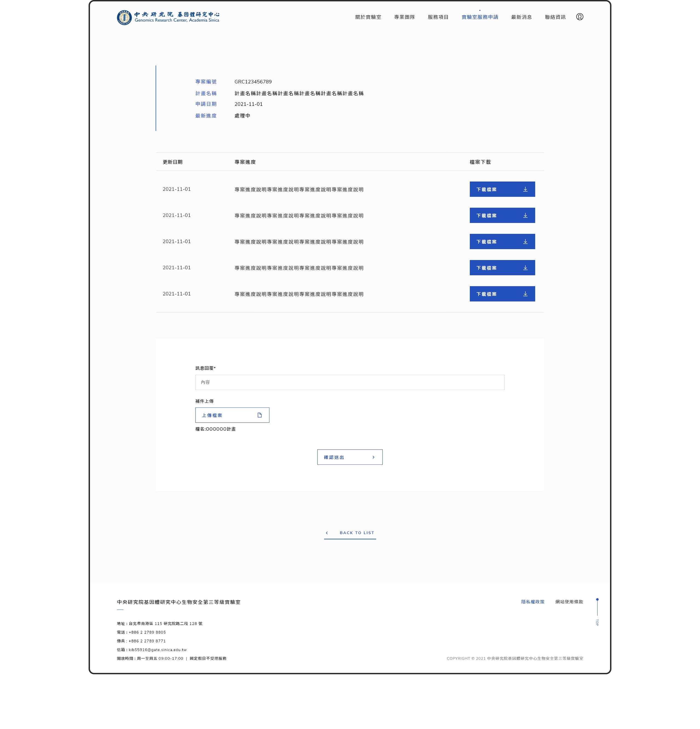Open the 關於實驗室 menu item
This screenshot has height=729, width=700.
click(x=368, y=17)
